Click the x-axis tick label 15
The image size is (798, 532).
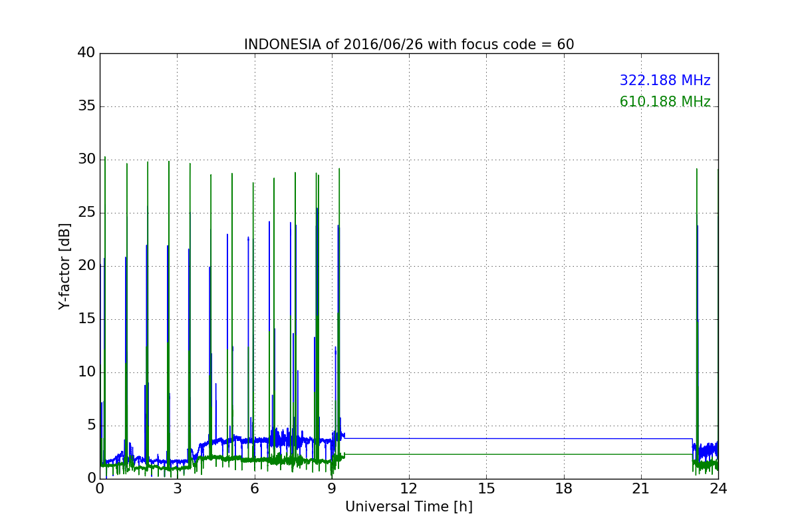tap(486, 488)
